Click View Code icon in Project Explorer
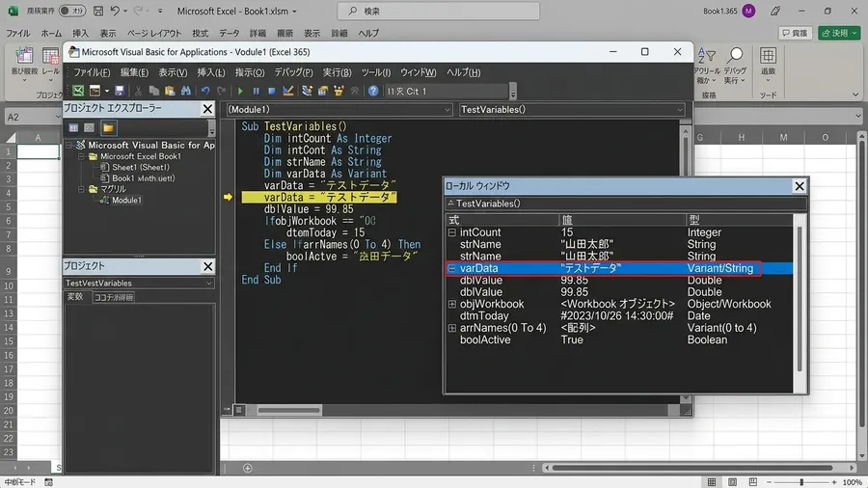 point(73,128)
